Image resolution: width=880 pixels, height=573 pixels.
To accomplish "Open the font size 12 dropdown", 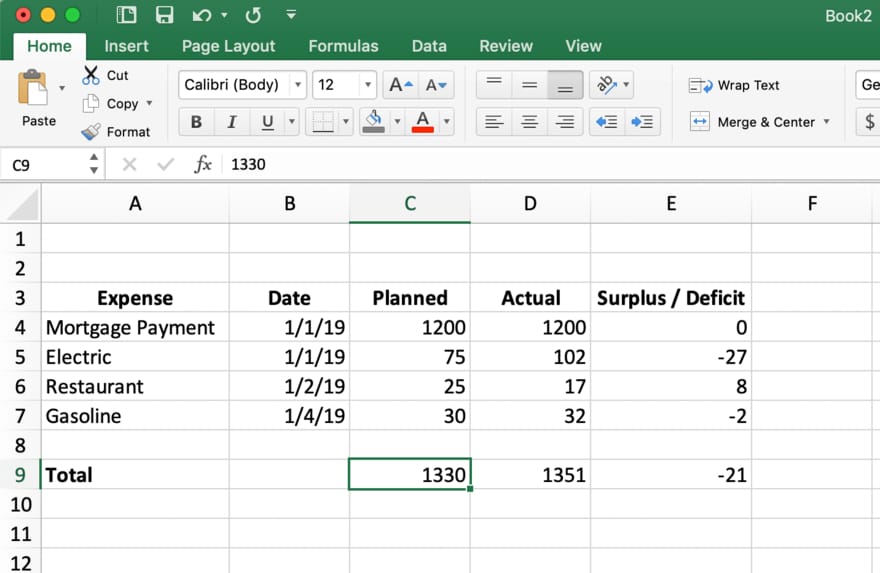I will [368, 85].
